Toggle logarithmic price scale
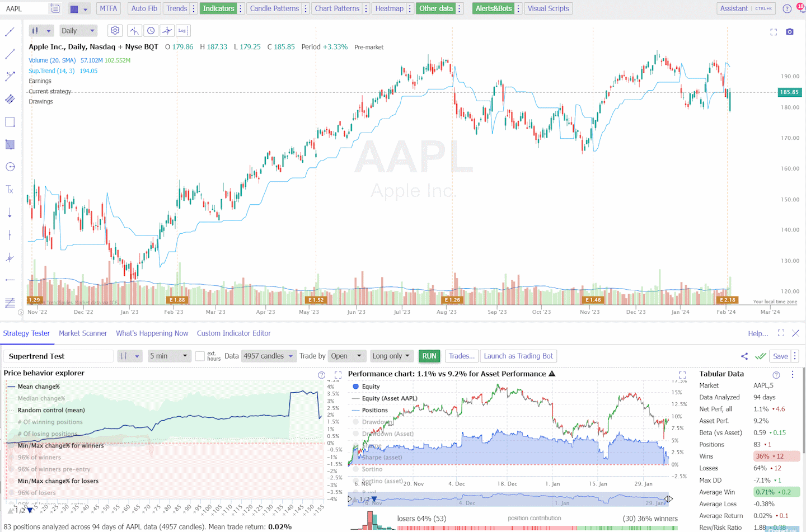This screenshot has height=532, width=806. (183, 30)
